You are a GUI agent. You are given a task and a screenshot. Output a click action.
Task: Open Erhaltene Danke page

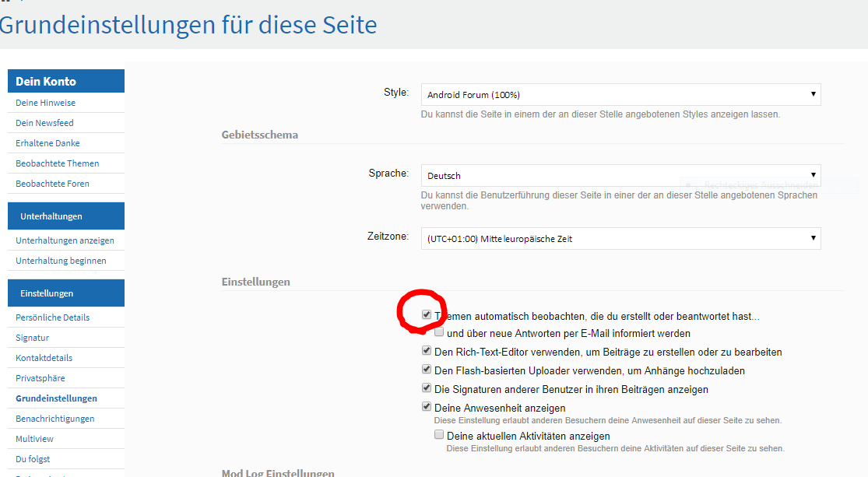(47, 143)
